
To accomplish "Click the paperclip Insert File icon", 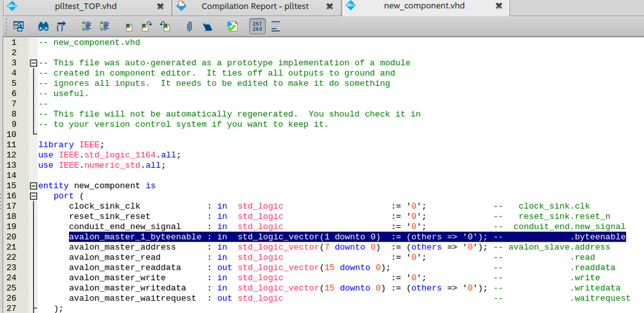I will click(189, 26).
